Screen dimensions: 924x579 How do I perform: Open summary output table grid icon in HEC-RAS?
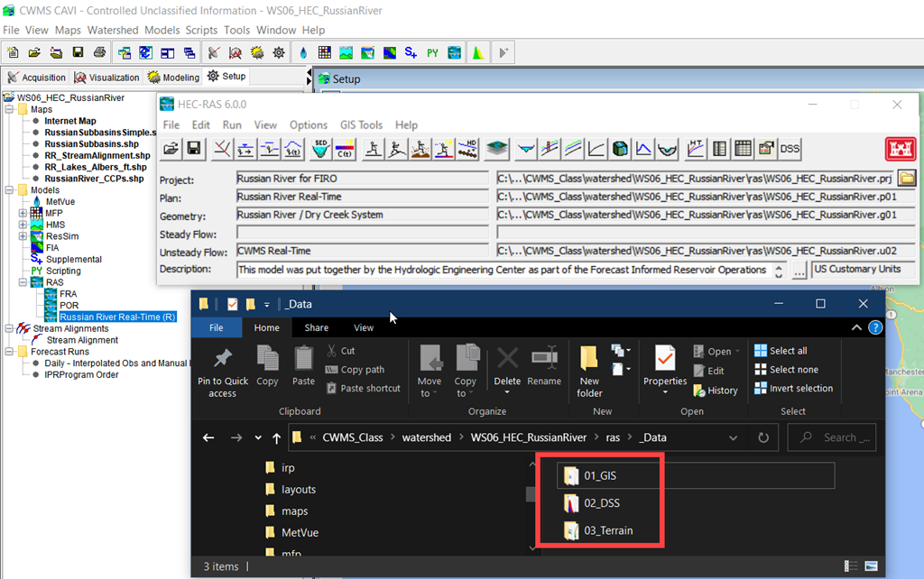point(744,149)
